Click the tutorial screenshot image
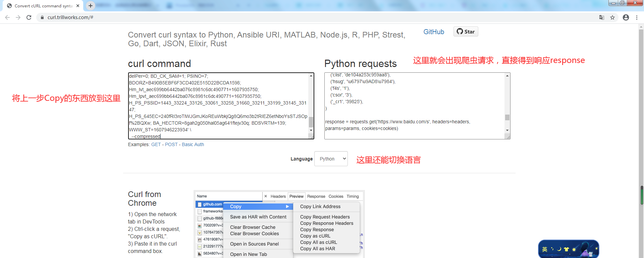 point(279,224)
